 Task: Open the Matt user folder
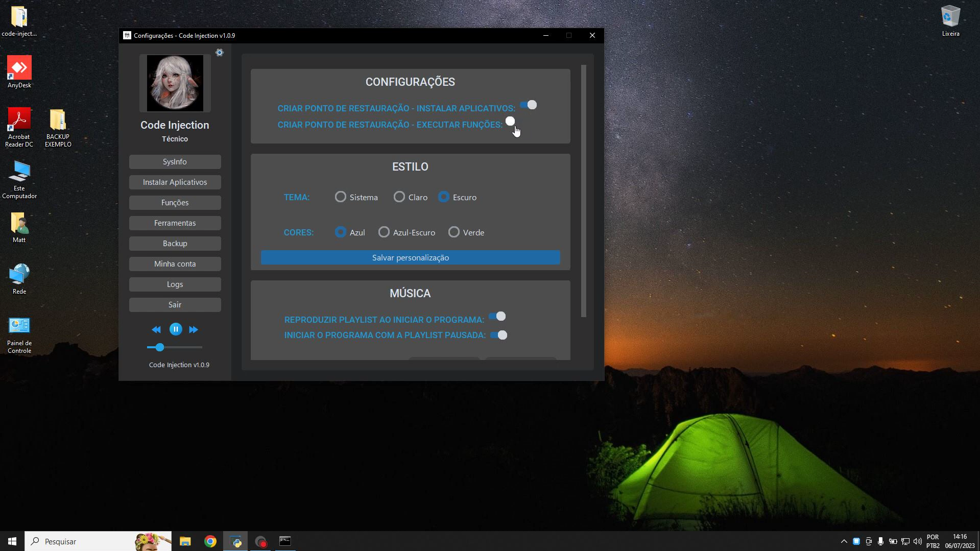[19, 228]
